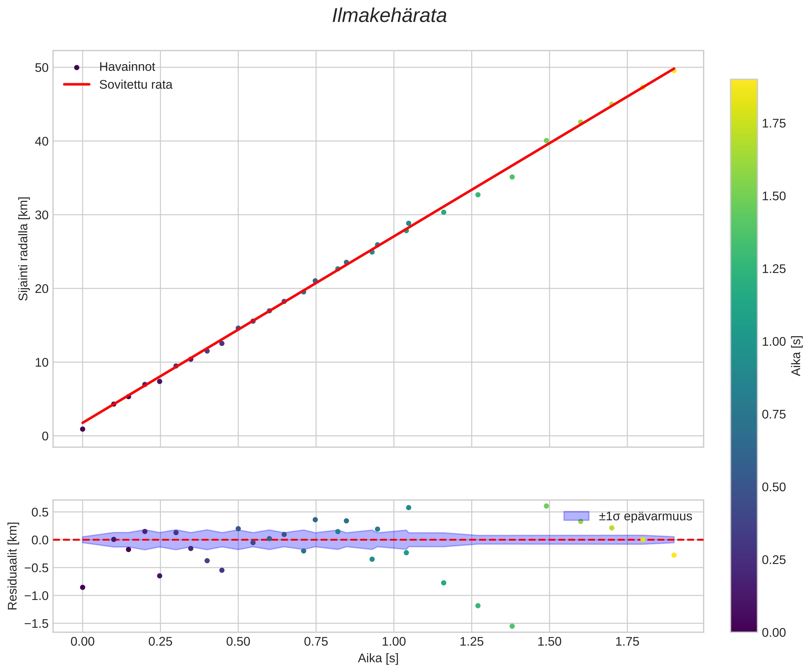Click the lowest residual point near −1.5
This screenshot has width=810, height=672.
click(x=512, y=626)
